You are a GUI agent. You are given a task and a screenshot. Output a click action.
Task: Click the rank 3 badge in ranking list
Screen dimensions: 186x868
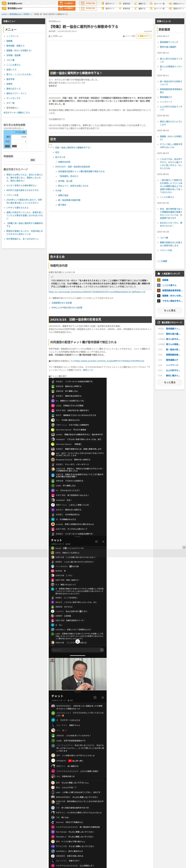pyautogui.click(x=159, y=290)
